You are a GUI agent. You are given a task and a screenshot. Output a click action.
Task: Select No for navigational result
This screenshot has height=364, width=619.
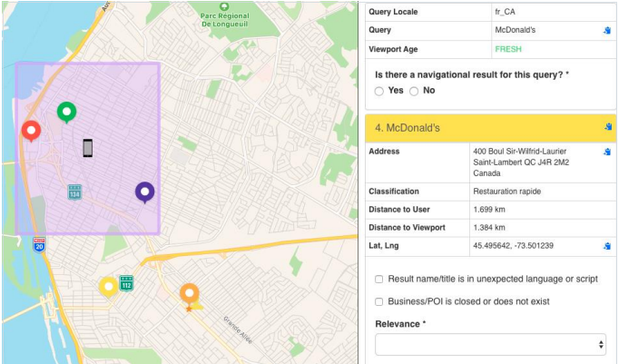click(x=414, y=91)
